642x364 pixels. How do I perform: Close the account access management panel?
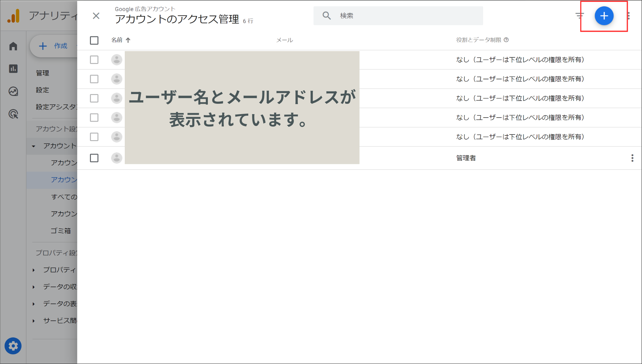96,16
